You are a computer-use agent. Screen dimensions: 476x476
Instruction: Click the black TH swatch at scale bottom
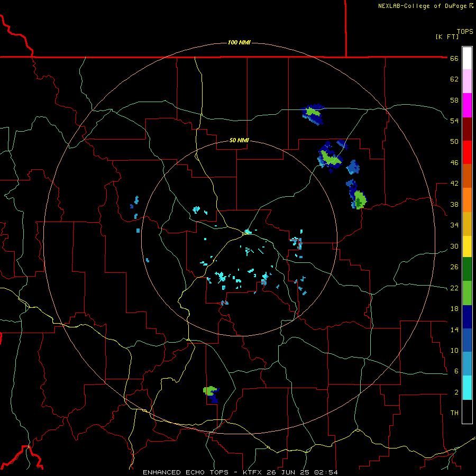click(467, 411)
